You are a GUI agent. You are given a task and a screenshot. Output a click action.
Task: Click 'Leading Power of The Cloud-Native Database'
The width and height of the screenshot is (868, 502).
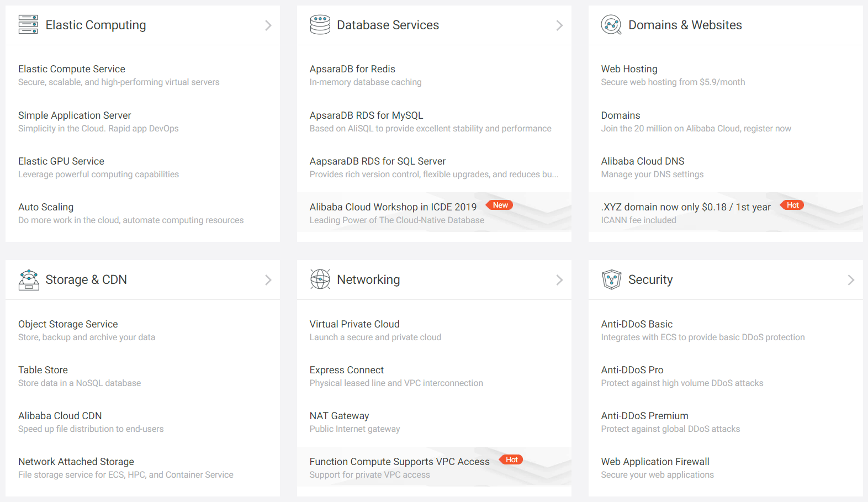(x=397, y=220)
